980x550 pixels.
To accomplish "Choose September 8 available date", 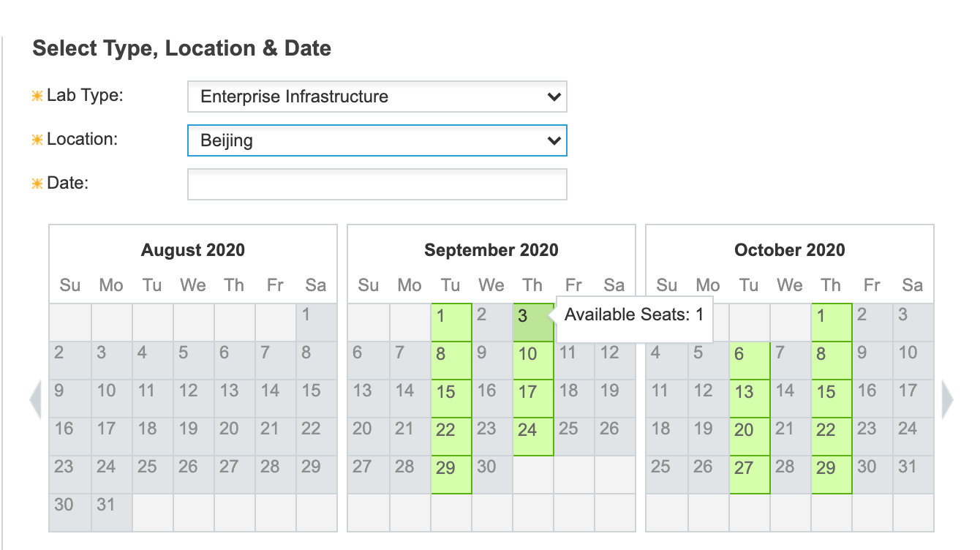I will (451, 361).
